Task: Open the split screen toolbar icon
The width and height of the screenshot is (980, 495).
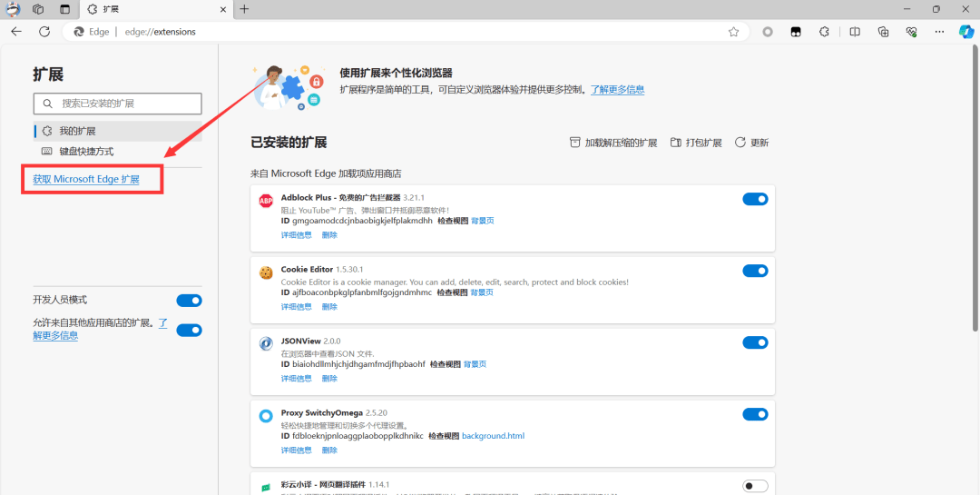Action: coord(854,32)
